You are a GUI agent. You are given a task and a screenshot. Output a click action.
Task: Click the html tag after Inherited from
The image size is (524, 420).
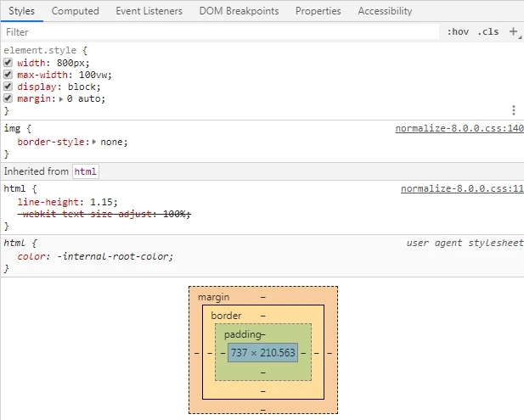coord(85,171)
